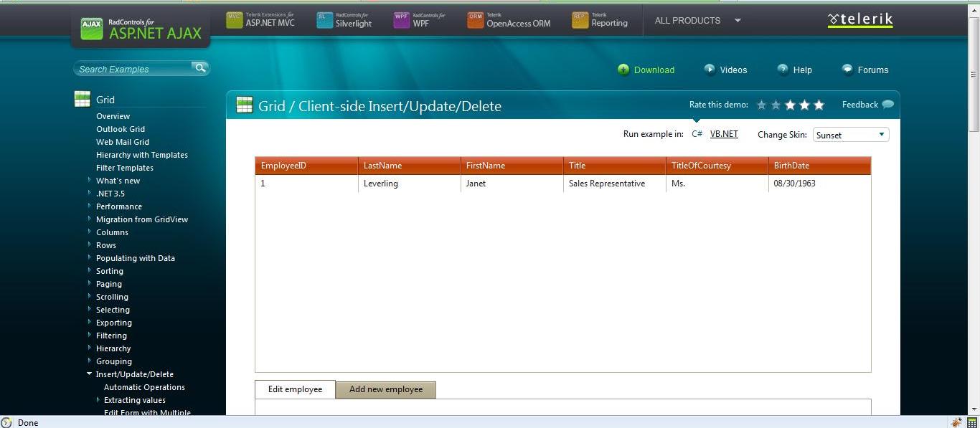Click the Help question icon
This screenshot has height=428, width=980.
coord(783,69)
